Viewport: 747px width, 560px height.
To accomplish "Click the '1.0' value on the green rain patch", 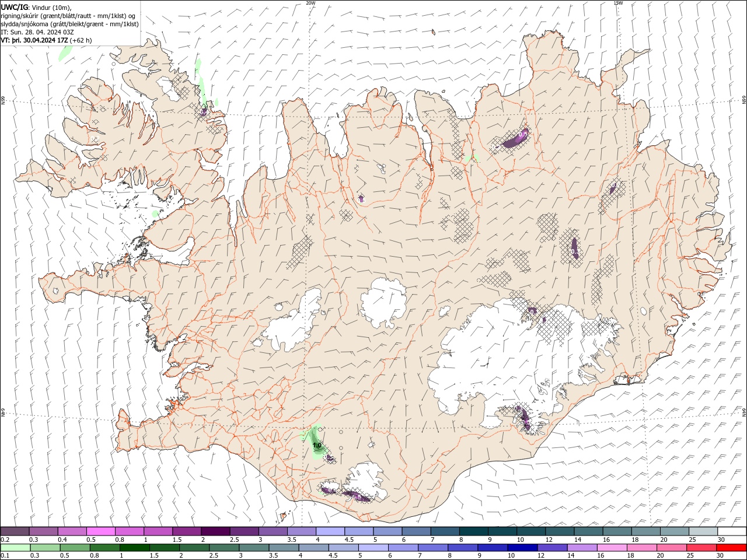I will pyautogui.click(x=317, y=445).
